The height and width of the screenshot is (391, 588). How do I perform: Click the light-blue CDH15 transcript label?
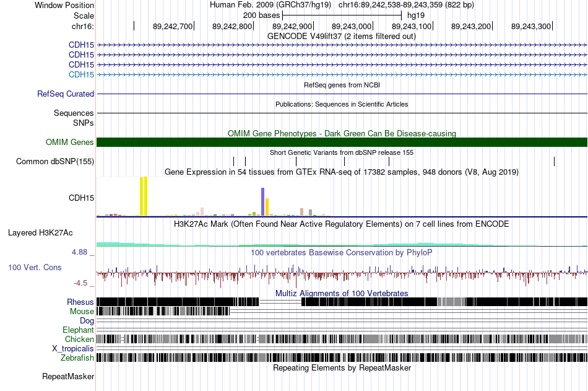tap(81, 74)
